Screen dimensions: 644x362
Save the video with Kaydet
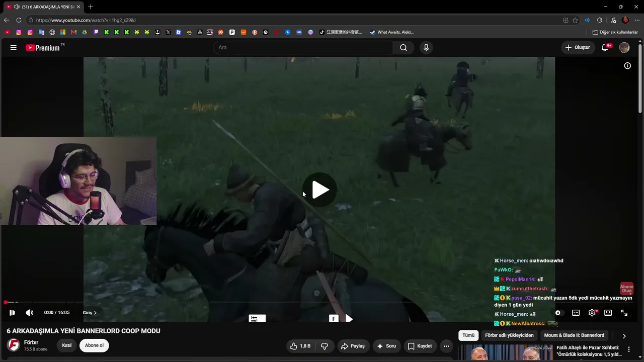[420, 346]
